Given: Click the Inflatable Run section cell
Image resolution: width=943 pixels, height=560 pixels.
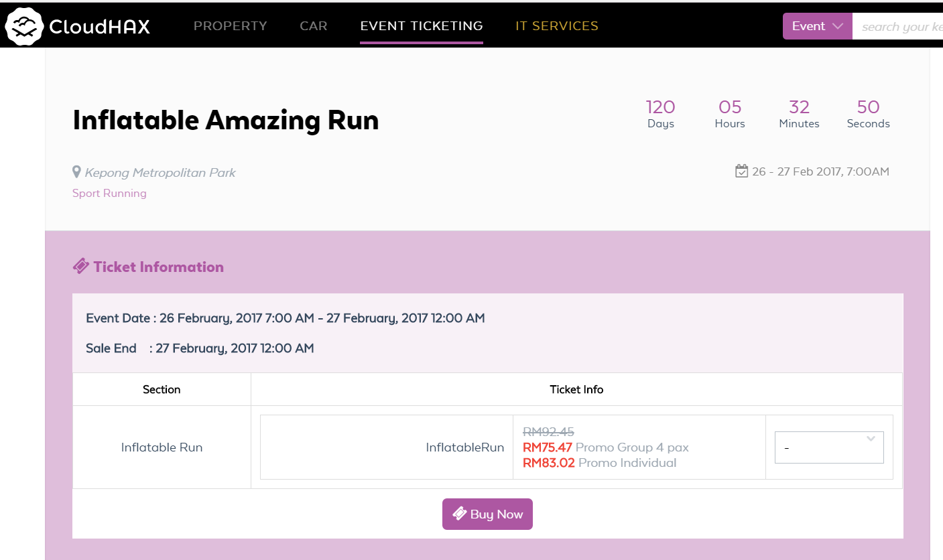Looking at the screenshot, I should coord(162,447).
